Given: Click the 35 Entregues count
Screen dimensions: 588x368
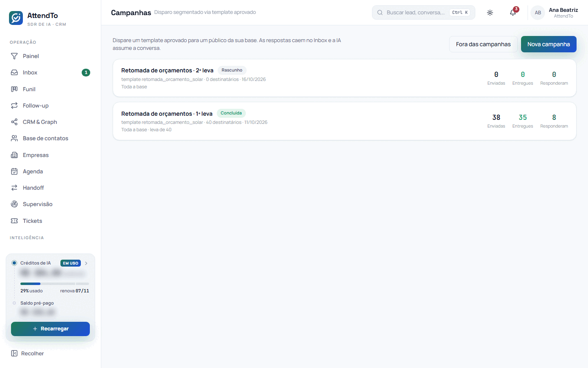Looking at the screenshot, I should click(523, 121).
